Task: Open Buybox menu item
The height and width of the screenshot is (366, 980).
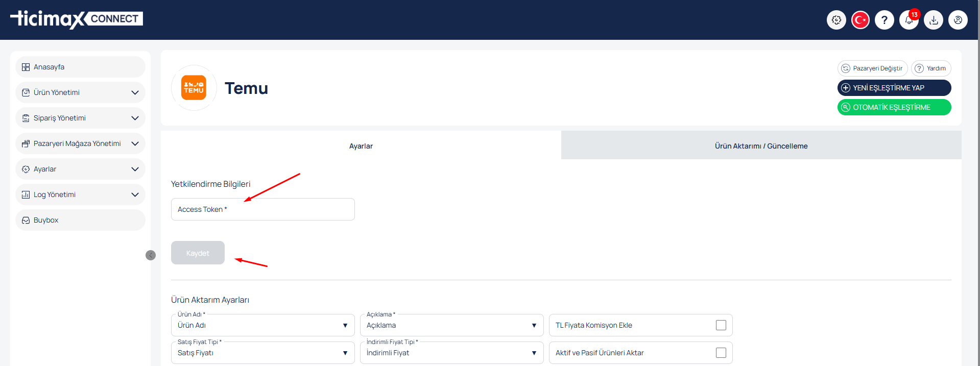Action: (x=80, y=220)
